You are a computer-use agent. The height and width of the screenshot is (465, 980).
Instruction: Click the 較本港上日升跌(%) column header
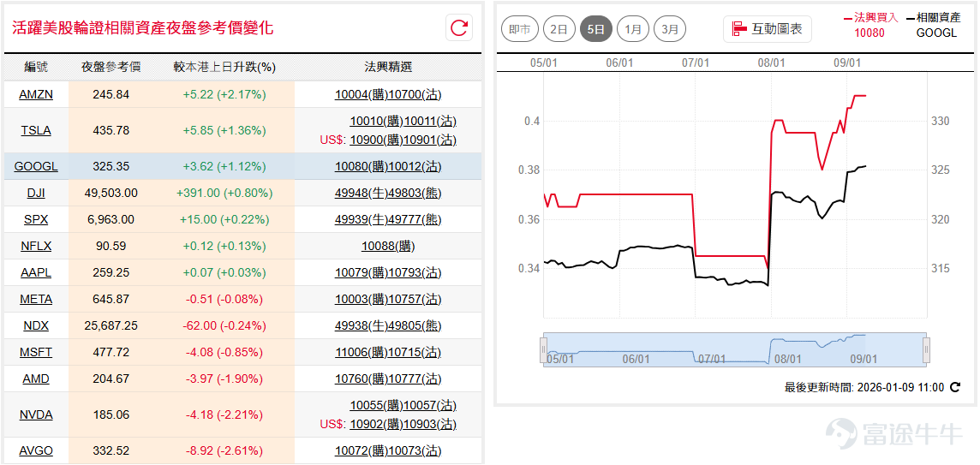point(224,68)
